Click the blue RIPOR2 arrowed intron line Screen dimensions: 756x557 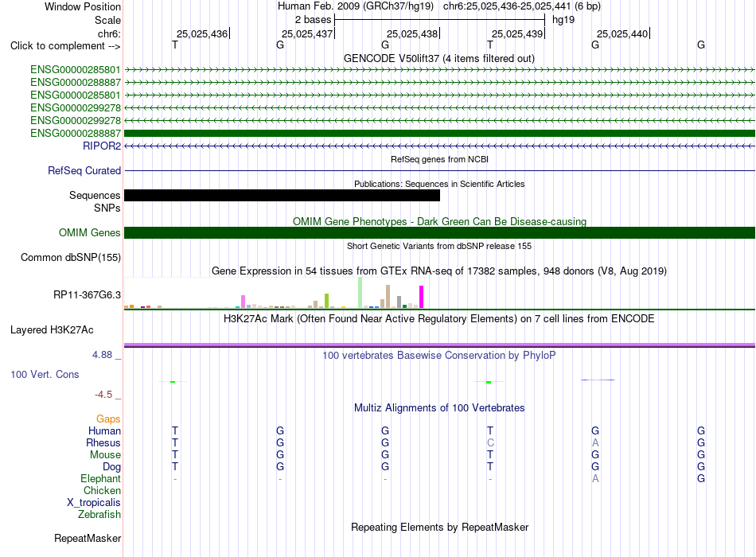click(x=439, y=146)
